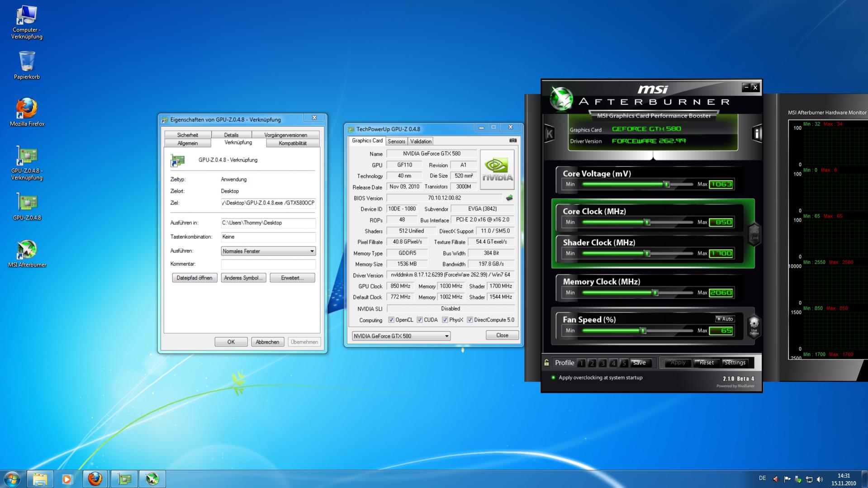The height and width of the screenshot is (488, 868).
Task: Open the Allgemein tab
Action: coord(188,143)
